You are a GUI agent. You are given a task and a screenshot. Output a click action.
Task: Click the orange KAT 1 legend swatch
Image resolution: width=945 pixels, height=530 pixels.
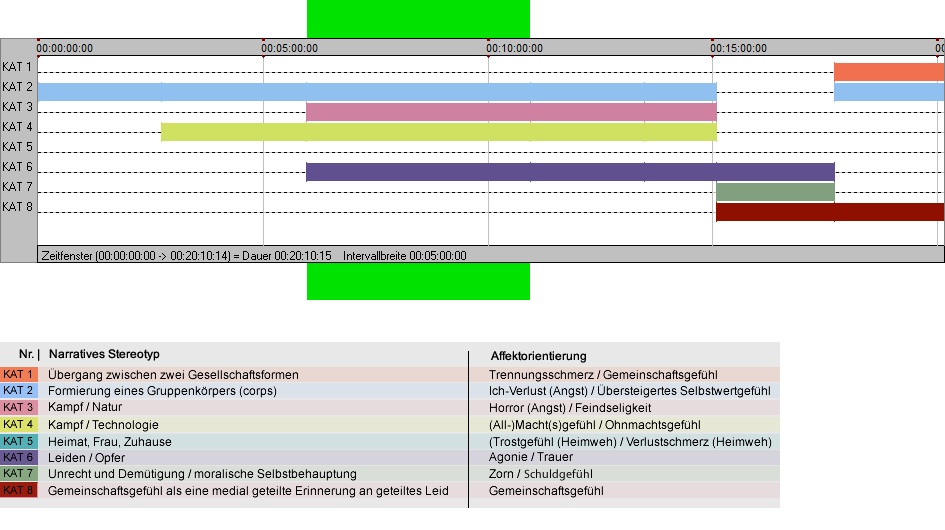pyautogui.click(x=19, y=374)
